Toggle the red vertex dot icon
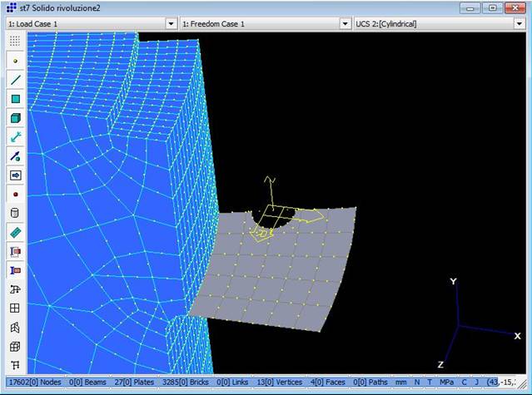 15,195
